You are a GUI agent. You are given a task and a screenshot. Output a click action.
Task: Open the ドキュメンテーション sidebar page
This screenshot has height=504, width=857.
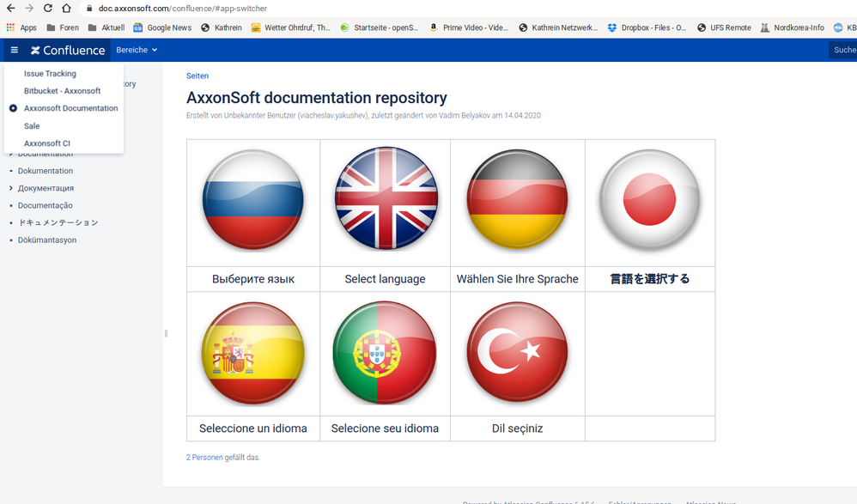[58, 222]
